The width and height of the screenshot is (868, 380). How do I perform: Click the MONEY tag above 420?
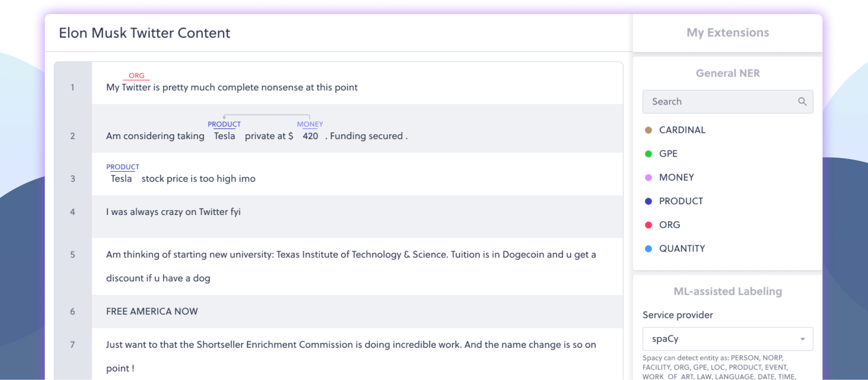pyautogui.click(x=310, y=124)
